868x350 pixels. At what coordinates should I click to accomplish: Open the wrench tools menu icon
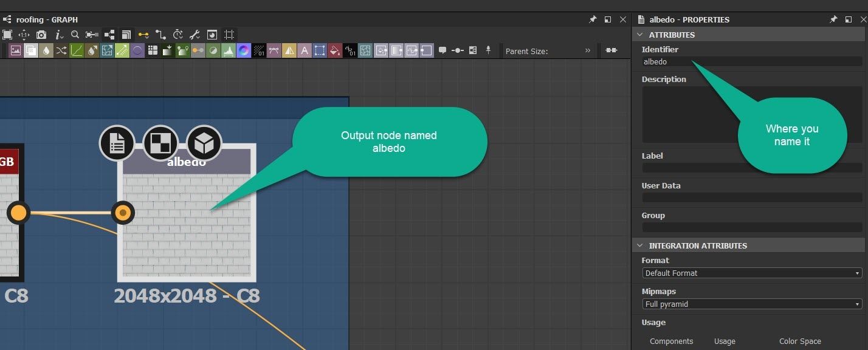195,35
